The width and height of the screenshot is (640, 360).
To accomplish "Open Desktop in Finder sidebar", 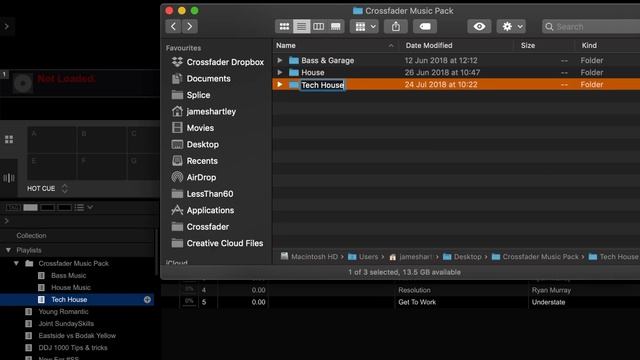I will 195,144.
